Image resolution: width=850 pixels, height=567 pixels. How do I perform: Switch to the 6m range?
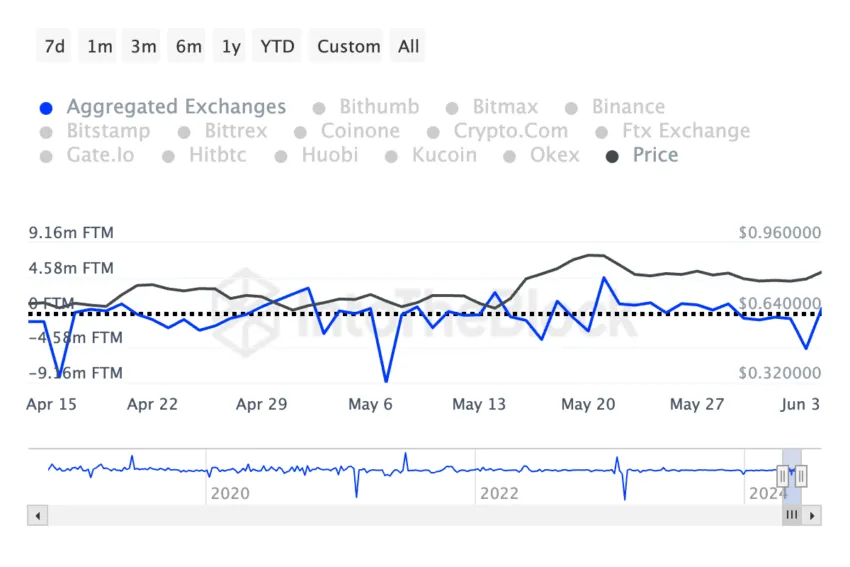pos(188,46)
